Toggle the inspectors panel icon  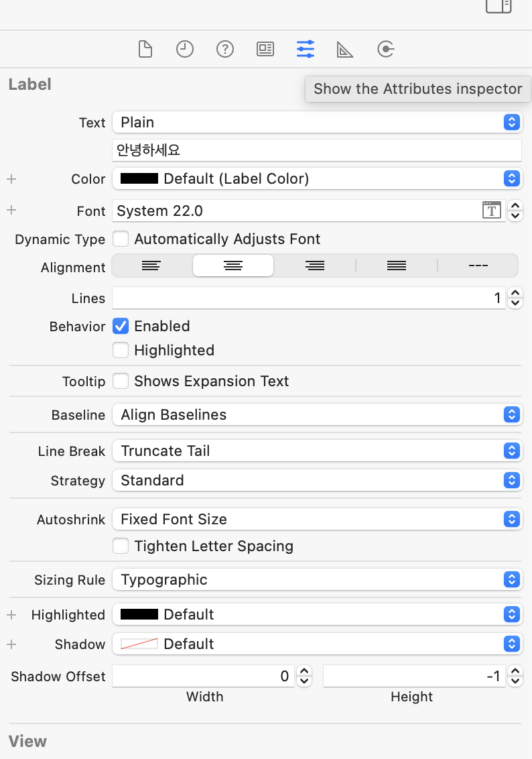coord(498,6)
